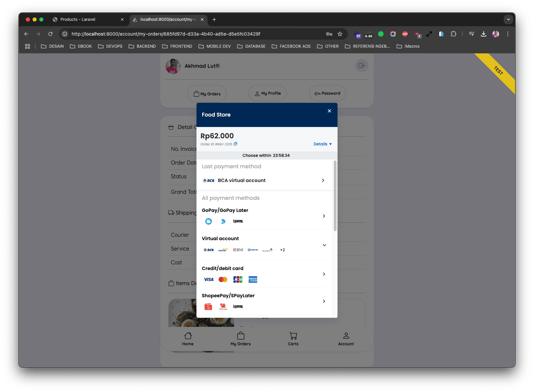Reload the page in browser toolbar
The image size is (534, 392).
[50, 34]
